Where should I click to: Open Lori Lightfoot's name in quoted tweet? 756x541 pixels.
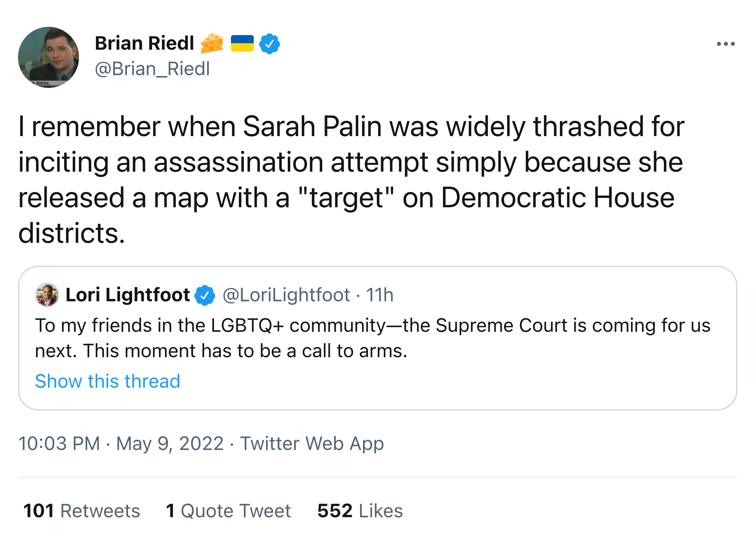pyautogui.click(x=128, y=295)
